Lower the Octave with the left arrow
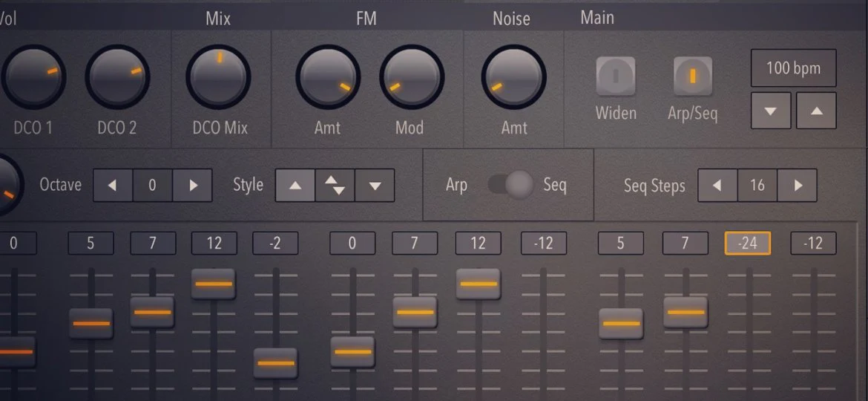This screenshot has height=401, width=868. pos(113,185)
